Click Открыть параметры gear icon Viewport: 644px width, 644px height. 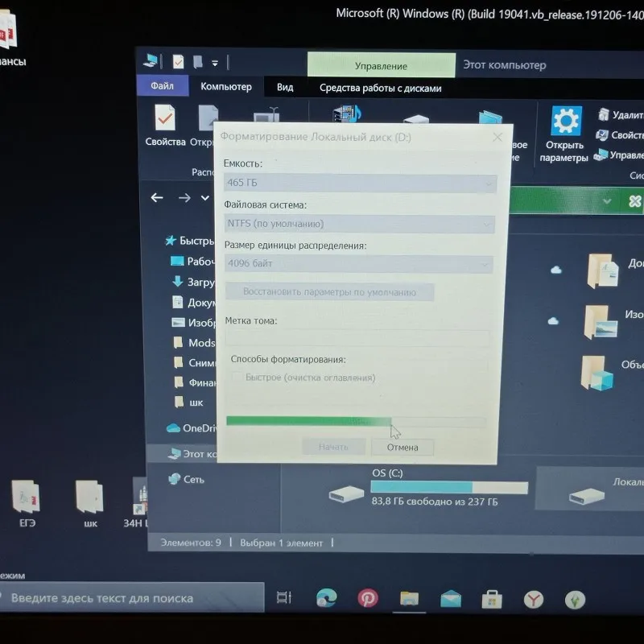coord(565,134)
